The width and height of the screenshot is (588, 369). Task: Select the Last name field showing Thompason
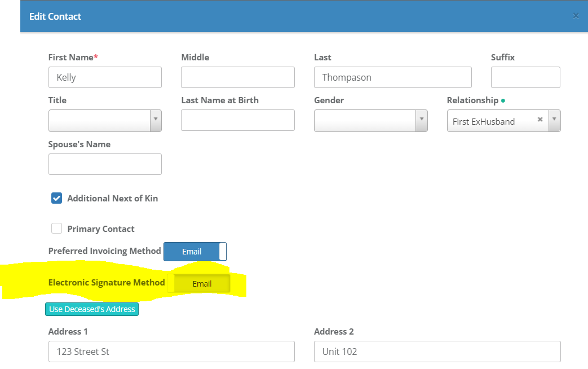point(392,77)
